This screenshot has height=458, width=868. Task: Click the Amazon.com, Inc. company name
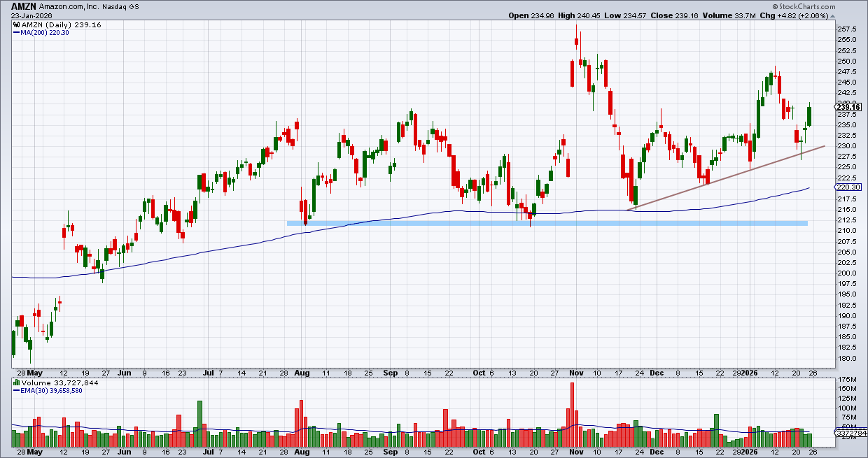click(x=71, y=6)
